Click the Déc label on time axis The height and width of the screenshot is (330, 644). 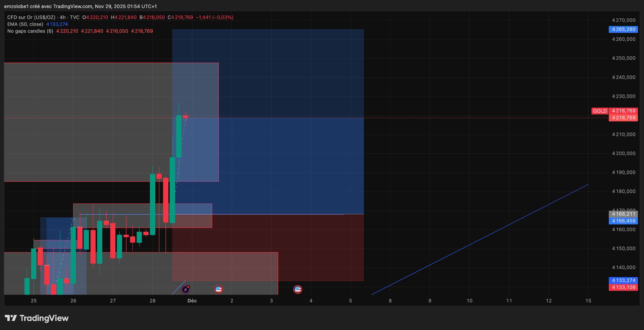pos(192,301)
